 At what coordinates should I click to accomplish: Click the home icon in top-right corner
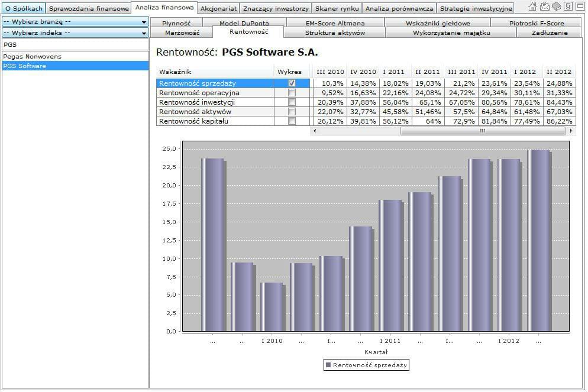(533, 7)
